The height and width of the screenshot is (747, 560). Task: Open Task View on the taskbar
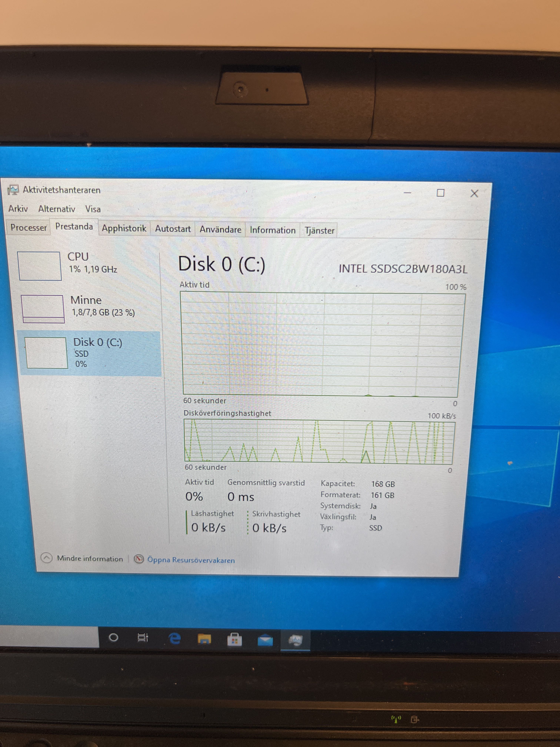143,638
